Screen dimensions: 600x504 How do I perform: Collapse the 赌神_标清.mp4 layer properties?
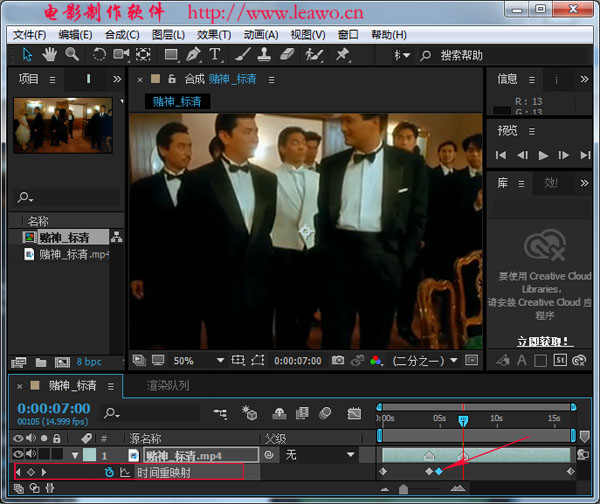(75, 455)
